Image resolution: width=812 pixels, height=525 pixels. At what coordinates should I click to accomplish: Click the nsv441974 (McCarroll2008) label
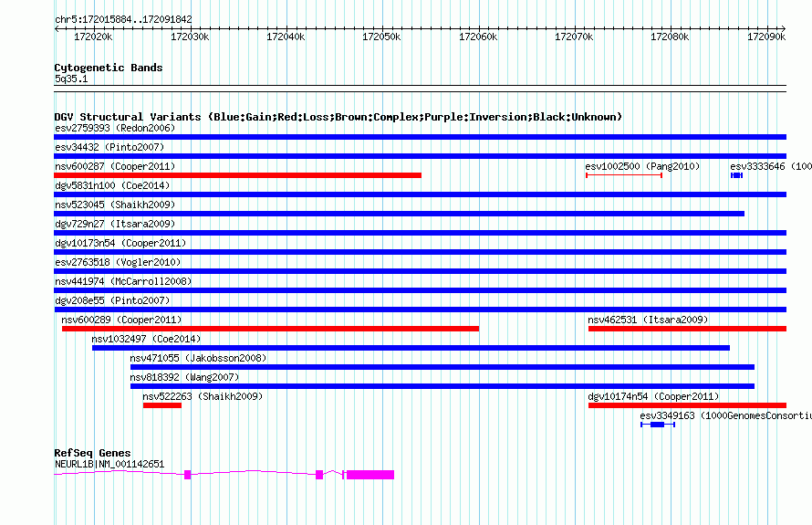coord(123,281)
